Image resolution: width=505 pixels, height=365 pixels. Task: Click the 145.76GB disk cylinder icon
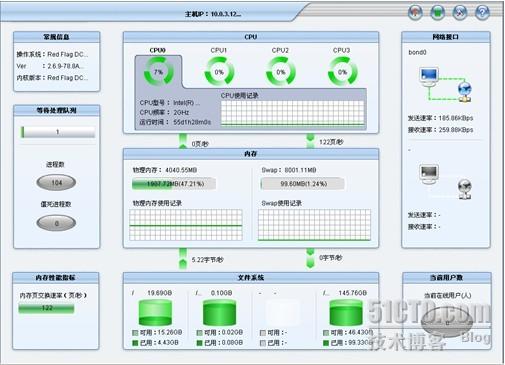(x=346, y=312)
